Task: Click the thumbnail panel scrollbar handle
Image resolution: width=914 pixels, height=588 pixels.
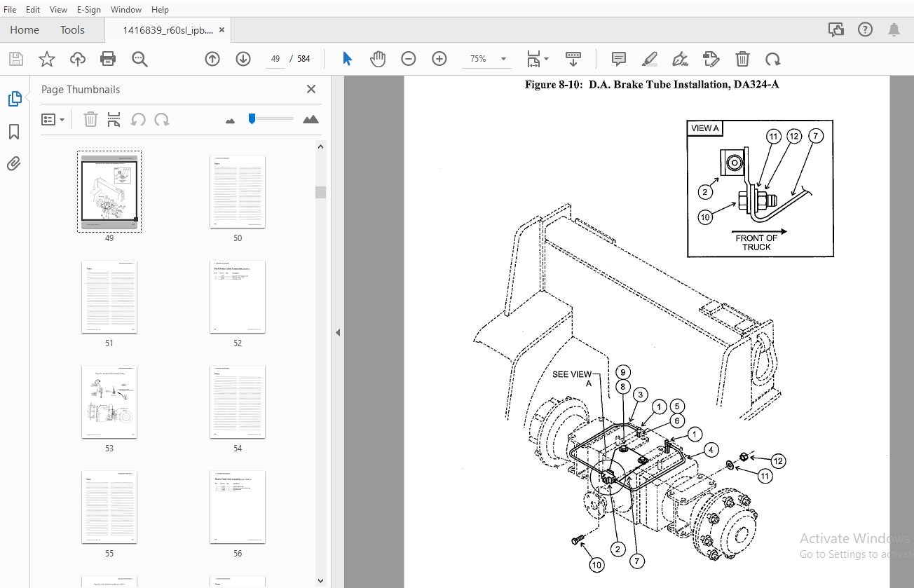Action: point(320,192)
